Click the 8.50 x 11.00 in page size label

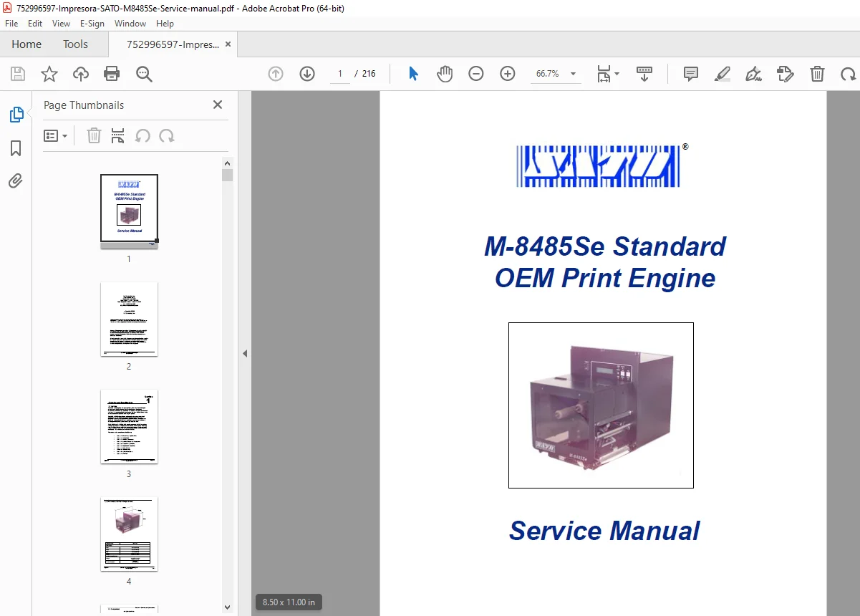[289, 602]
